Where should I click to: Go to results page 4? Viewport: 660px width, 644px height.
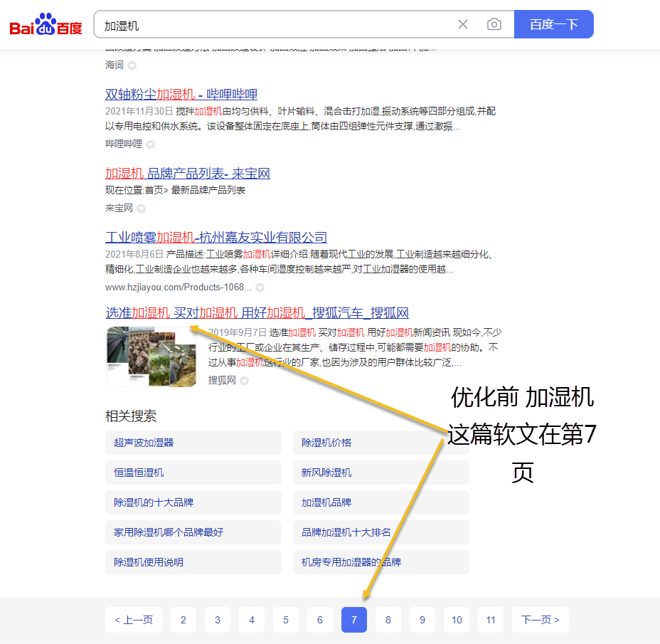click(x=252, y=620)
